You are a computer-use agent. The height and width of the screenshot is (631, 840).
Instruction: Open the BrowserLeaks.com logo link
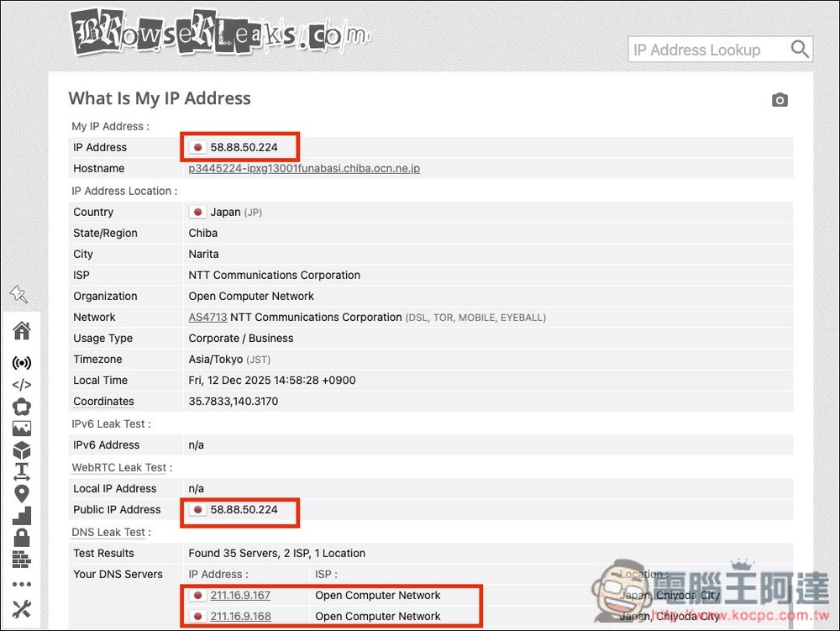[220, 34]
